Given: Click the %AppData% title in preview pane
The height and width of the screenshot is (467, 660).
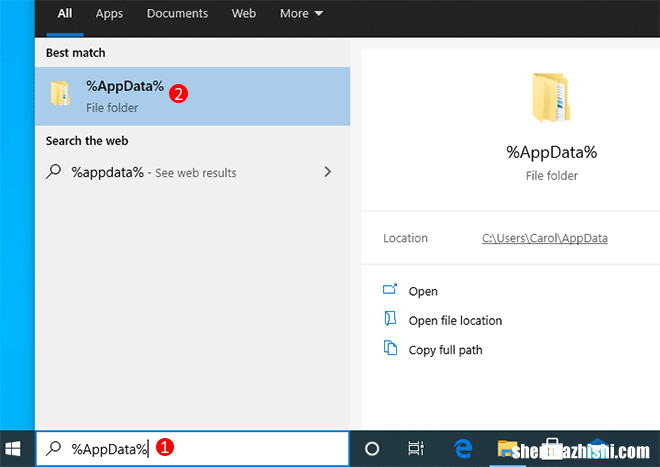Looking at the screenshot, I should pos(551,152).
